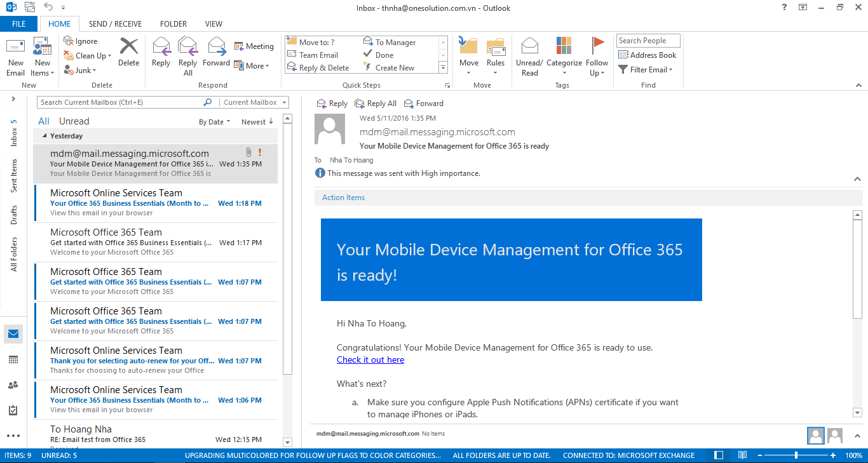This screenshot has width=868, height=463.
Task: Open the SEND / RECEIVE tab
Action: tap(115, 24)
